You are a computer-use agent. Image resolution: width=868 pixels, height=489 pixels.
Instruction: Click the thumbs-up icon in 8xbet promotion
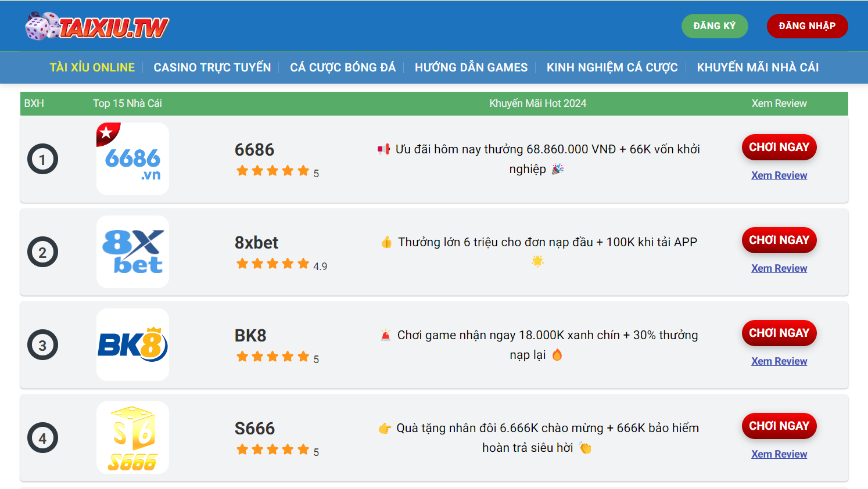coord(386,242)
